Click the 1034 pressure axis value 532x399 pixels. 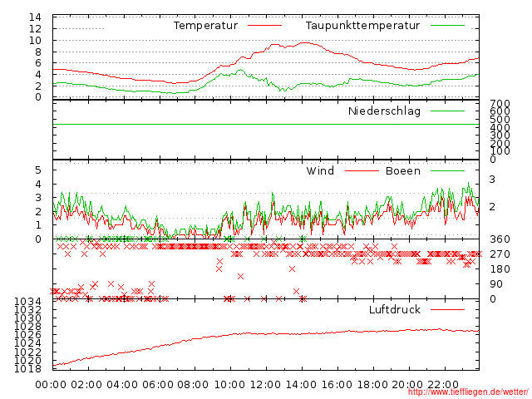(27, 301)
